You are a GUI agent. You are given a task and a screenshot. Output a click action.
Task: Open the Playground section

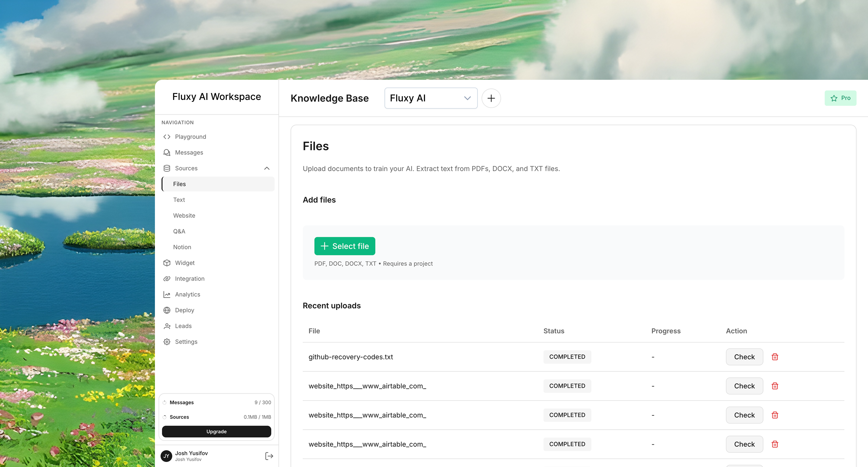(x=190, y=137)
